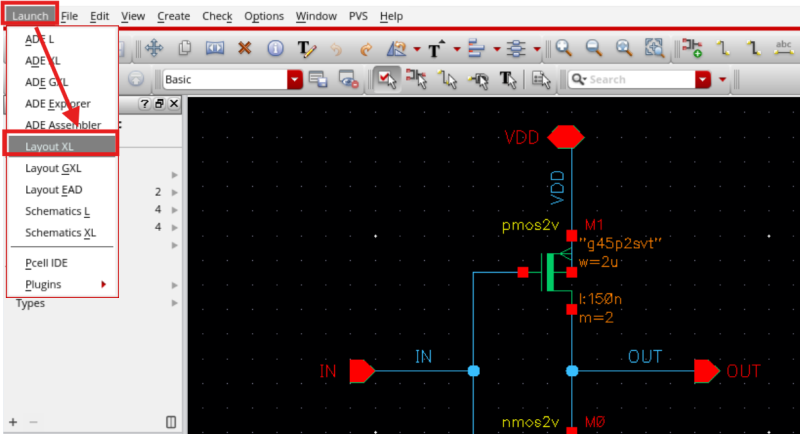The width and height of the screenshot is (800, 434).
Task: Open the Basic workspace dropdown
Action: point(294,80)
